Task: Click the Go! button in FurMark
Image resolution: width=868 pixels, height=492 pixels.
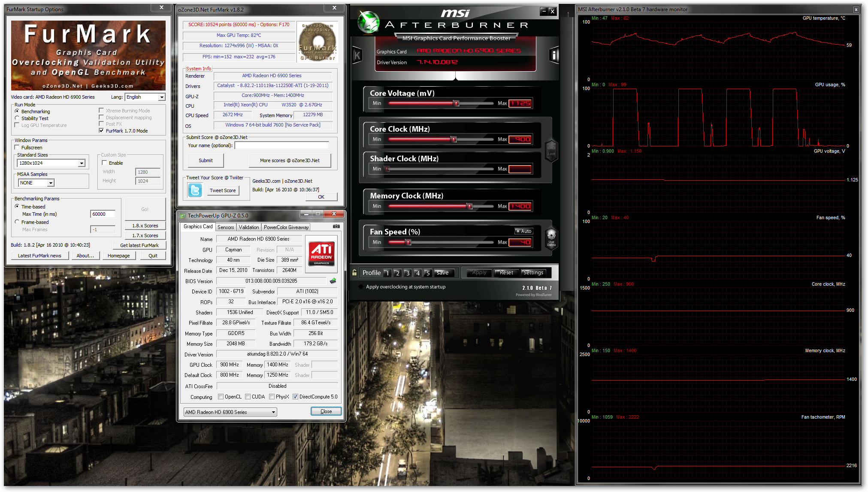Action: click(x=145, y=209)
